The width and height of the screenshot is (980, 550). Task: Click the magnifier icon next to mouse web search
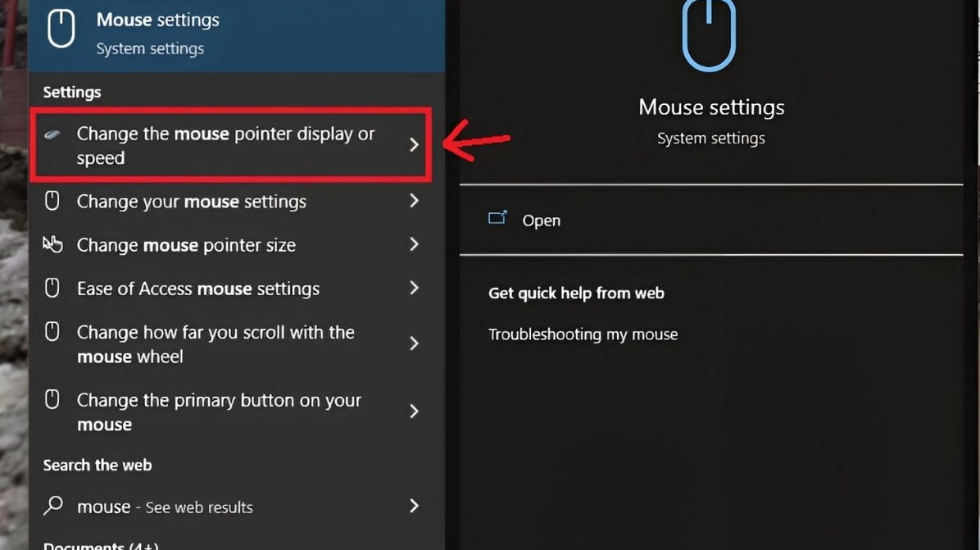(x=53, y=505)
